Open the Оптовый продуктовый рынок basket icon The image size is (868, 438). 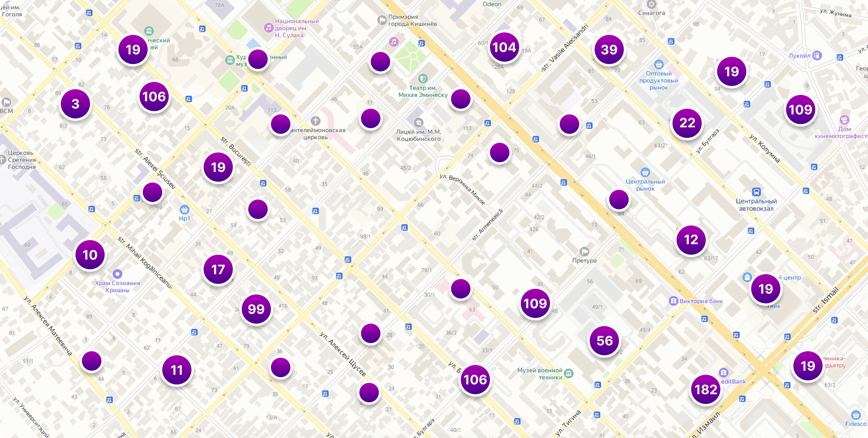(659, 64)
